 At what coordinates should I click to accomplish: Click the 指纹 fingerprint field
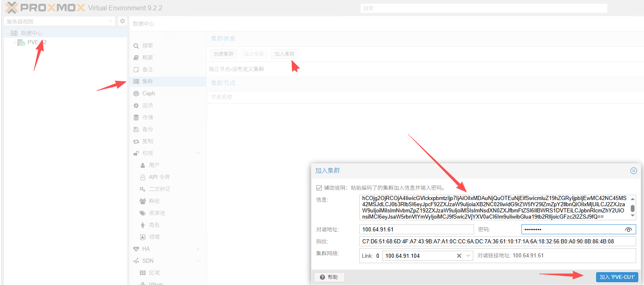click(x=498, y=241)
